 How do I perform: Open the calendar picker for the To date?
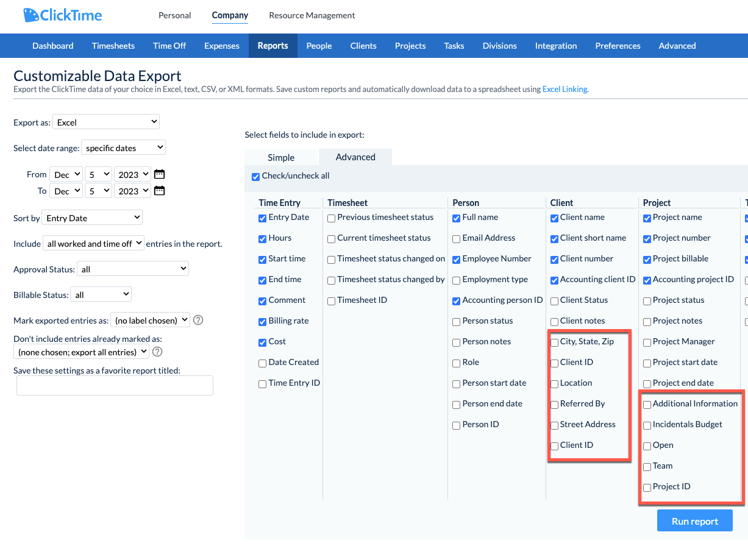159,190
